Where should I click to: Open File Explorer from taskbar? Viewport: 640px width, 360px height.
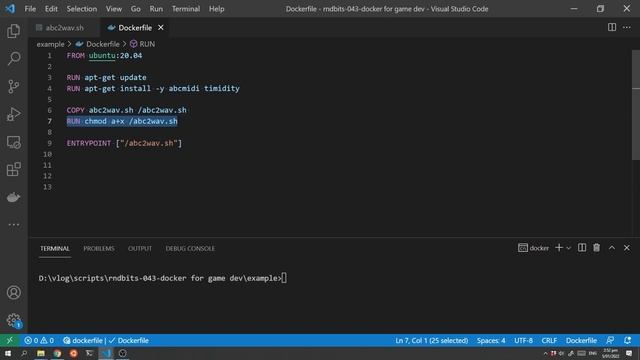[x=41, y=353]
